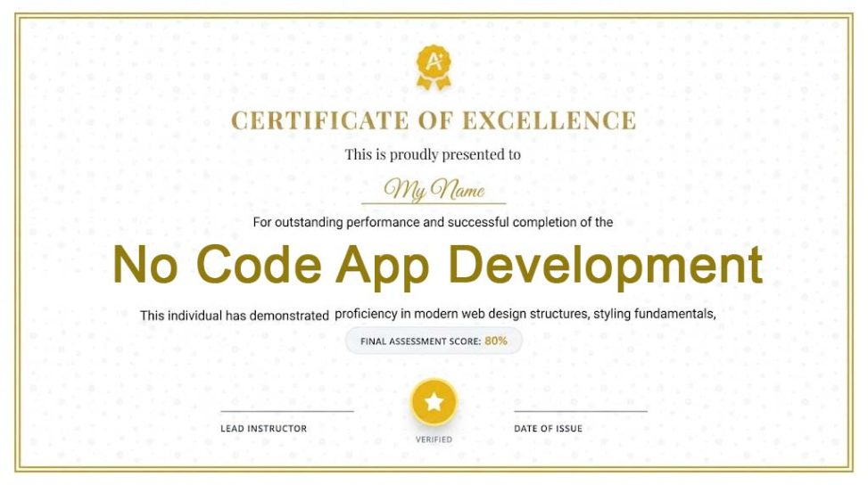
Task: Select the 'CERTIFICATE OF EXCELLENCE' heading
Action: click(434, 120)
